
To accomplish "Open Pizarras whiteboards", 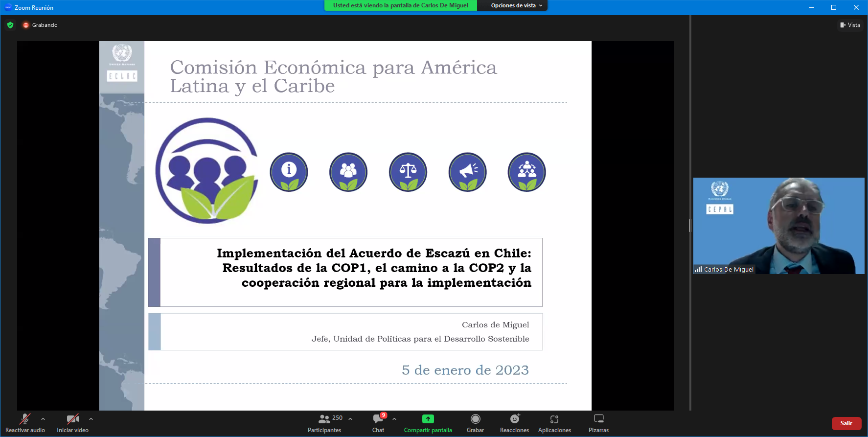I will click(x=598, y=423).
